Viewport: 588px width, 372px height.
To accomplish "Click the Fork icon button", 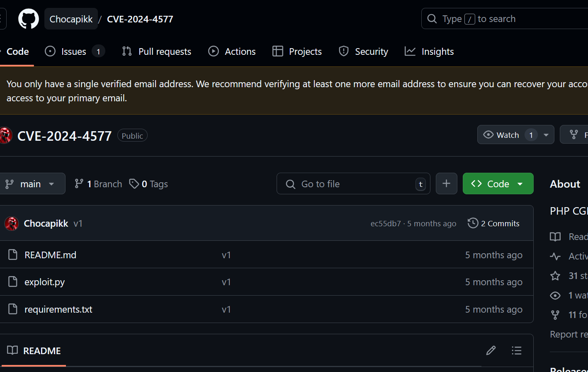I will click(574, 135).
